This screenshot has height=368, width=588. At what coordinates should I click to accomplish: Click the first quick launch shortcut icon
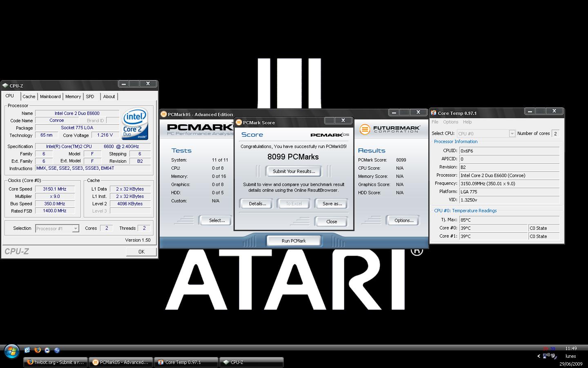[27, 350]
